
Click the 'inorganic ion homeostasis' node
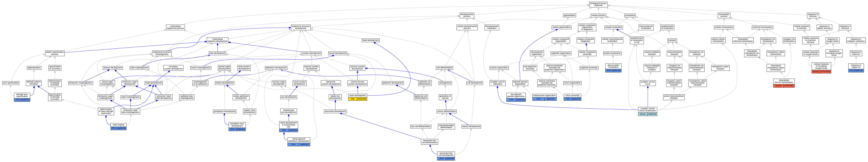[x=789, y=40]
